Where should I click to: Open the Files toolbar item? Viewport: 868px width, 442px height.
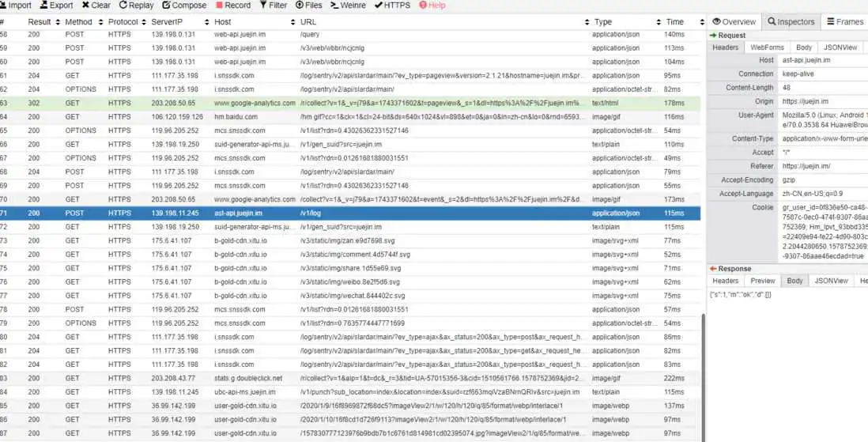pos(309,5)
